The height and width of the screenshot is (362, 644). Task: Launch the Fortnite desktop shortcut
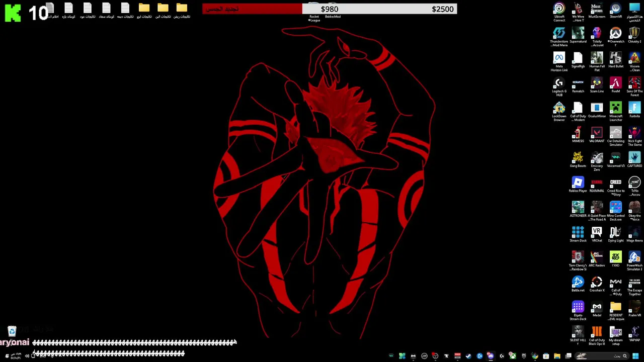pos(634,111)
